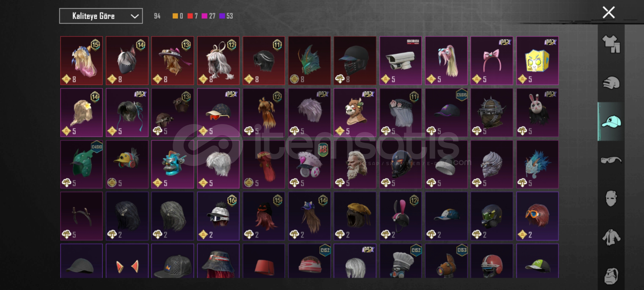This screenshot has height=290, width=644.
Task: Select the cyan cap headwear category
Action: point(611,122)
